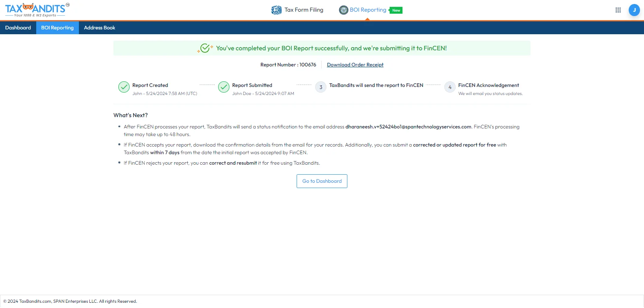Viewport: 644px width, 308px height.
Task: Click the TaxBandits owl logo
Action: click(x=35, y=10)
